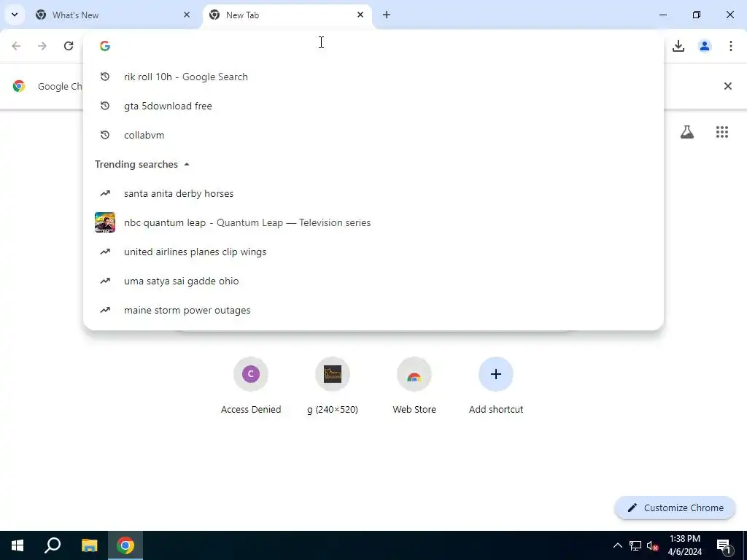
Task: Select the 'rik roll 10h' history suggestion
Action: pyautogui.click(x=373, y=77)
